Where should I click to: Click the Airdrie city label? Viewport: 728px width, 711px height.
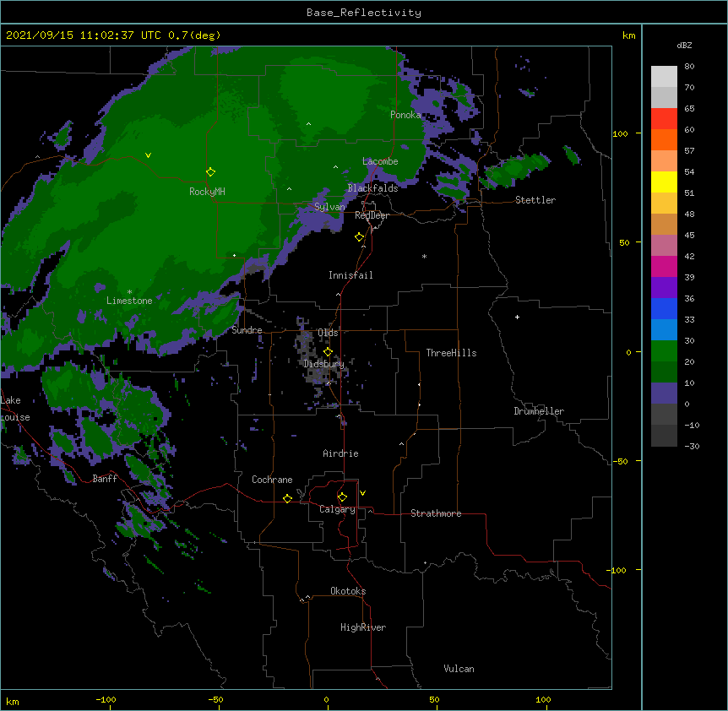[x=341, y=453]
